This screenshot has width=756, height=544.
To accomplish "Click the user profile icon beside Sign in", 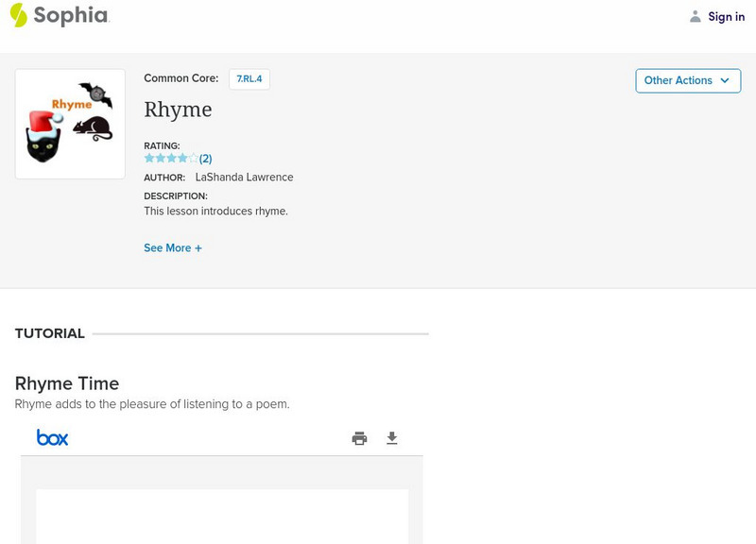I will [x=696, y=16].
